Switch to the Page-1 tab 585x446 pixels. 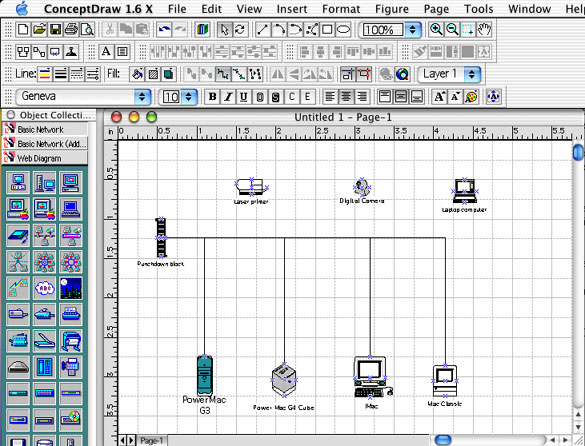pyautogui.click(x=151, y=441)
